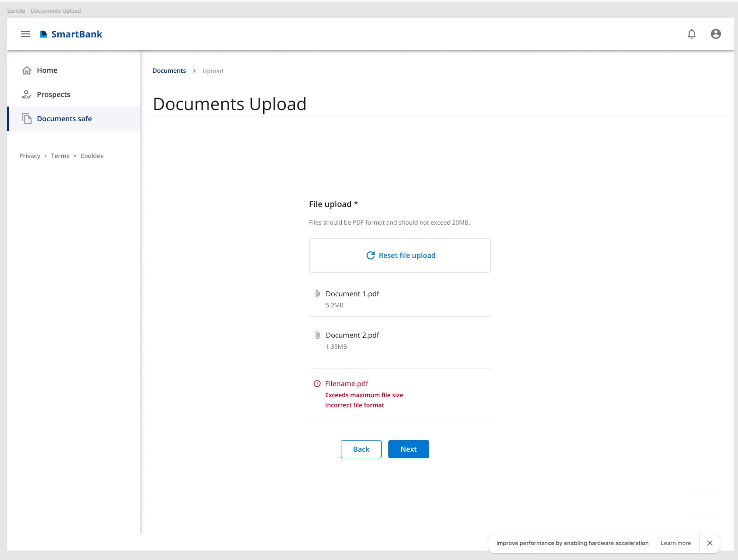Click the Upload breadcrumb
This screenshot has height=560, width=738.
pyautogui.click(x=213, y=71)
